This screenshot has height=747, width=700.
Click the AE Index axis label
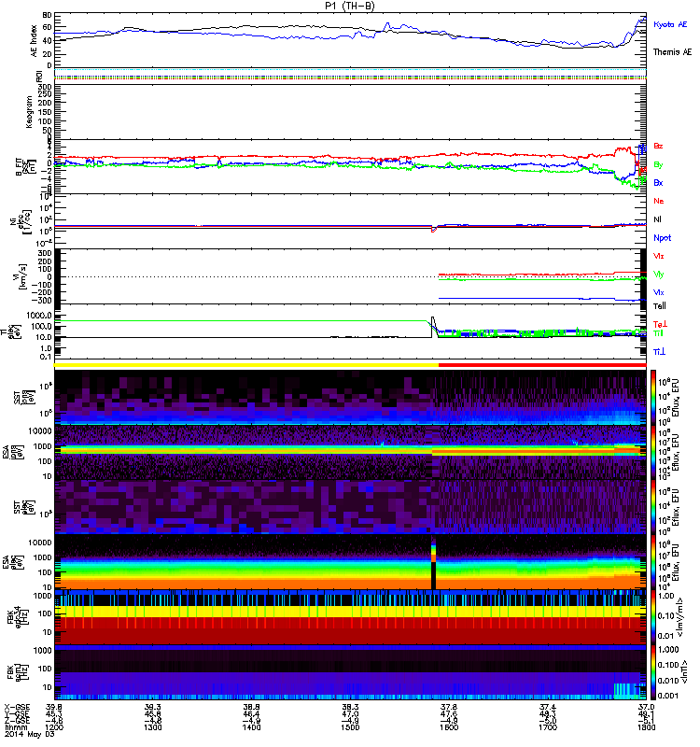click(34, 40)
